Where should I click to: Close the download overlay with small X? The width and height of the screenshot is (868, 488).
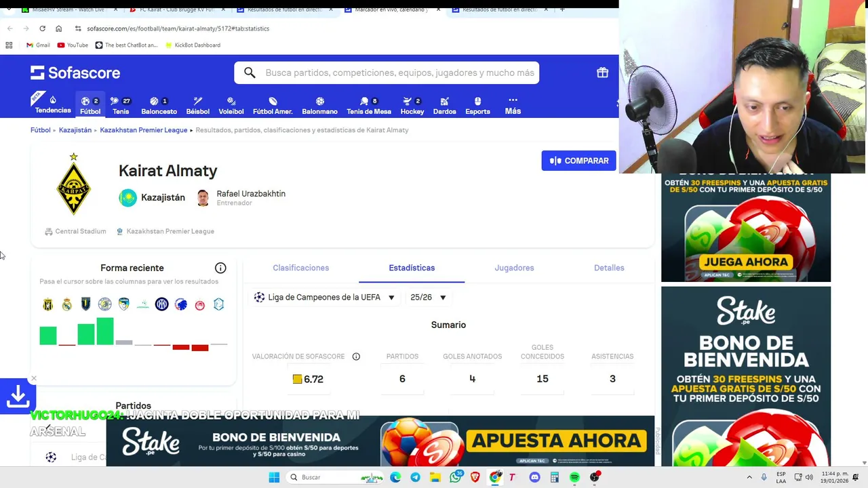[33, 378]
